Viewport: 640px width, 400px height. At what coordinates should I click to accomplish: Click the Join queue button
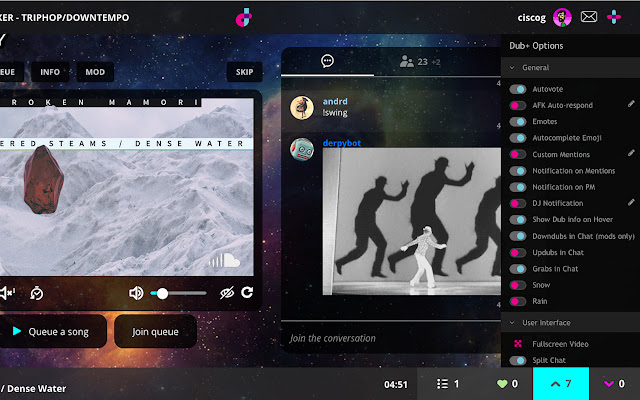click(x=155, y=331)
